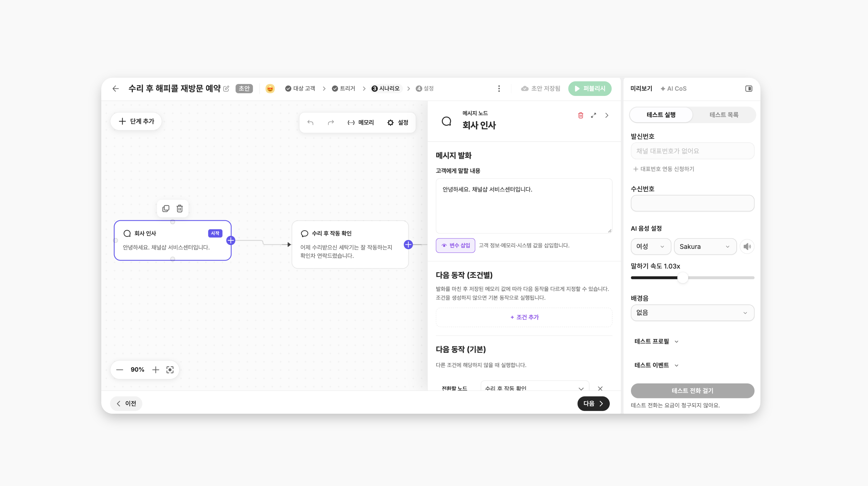The width and height of the screenshot is (868, 486).
Task: Go back with the top-left arrow
Action: pyautogui.click(x=115, y=89)
